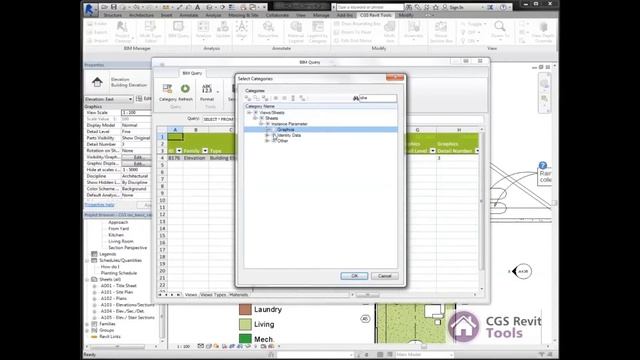The height and width of the screenshot is (360, 640).
Task: Toggle the Graphics checkbox in category tree
Action: tap(274, 129)
